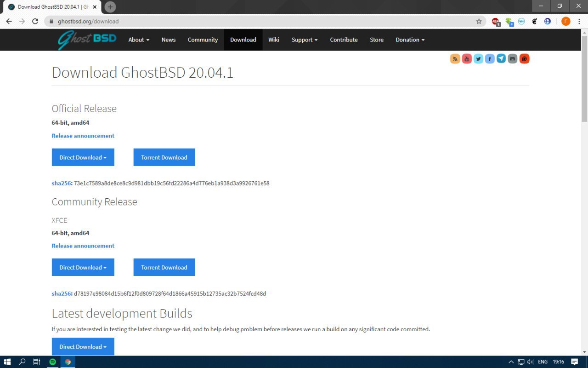Open the Facebook social icon
588x368 pixels.
(x=490, y=59)
